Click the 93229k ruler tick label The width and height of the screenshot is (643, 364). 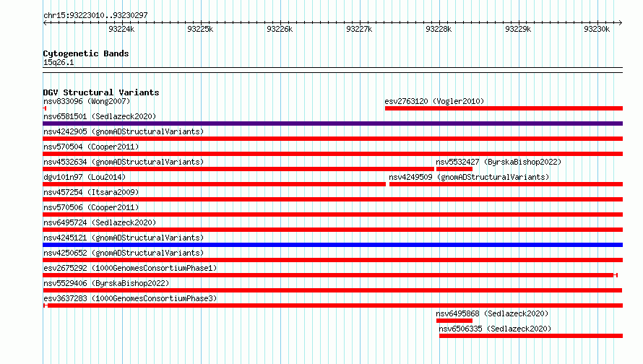[x=518, y=29]
